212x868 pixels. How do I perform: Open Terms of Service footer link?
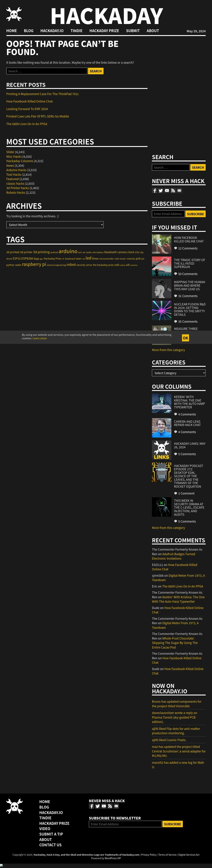[167, 855]
